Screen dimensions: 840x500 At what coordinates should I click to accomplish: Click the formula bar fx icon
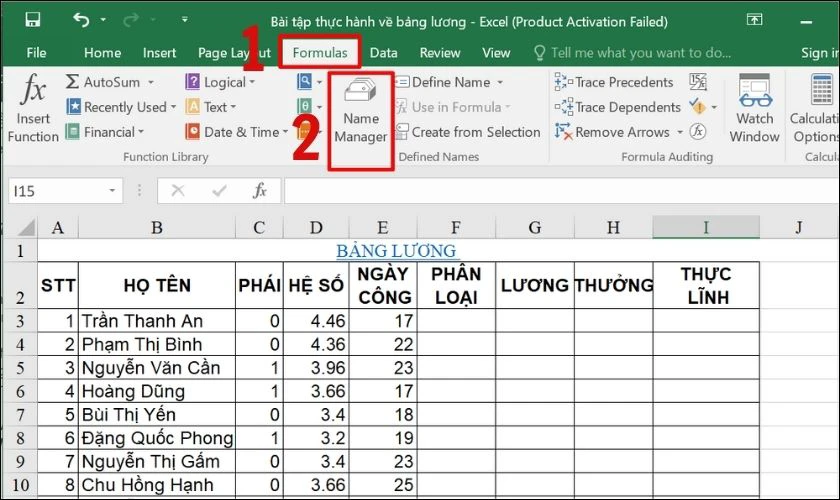(x=260, y=191)
